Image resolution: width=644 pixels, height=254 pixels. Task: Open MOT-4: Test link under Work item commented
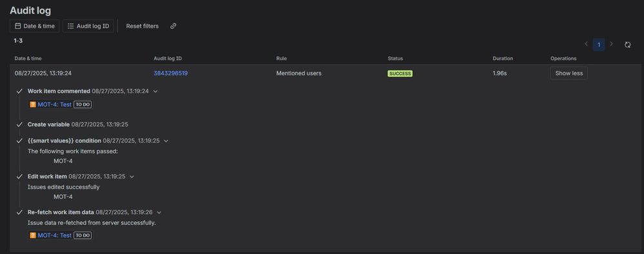[x=55, y=104]
